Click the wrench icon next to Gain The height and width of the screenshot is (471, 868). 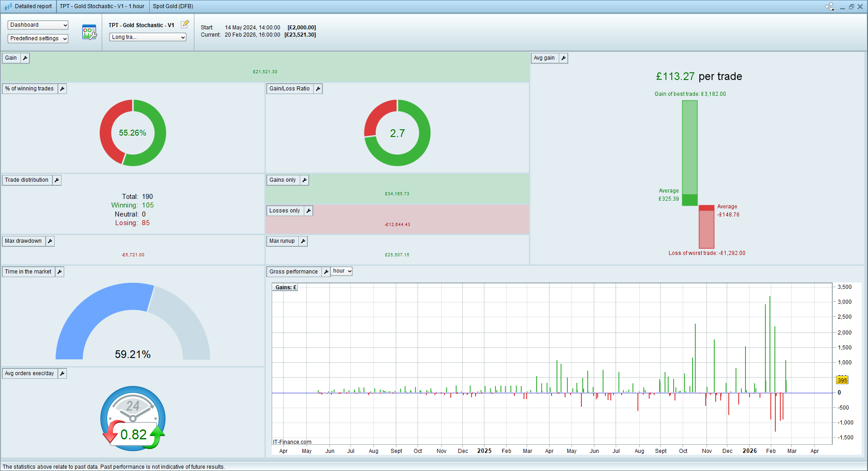(25, 58)
